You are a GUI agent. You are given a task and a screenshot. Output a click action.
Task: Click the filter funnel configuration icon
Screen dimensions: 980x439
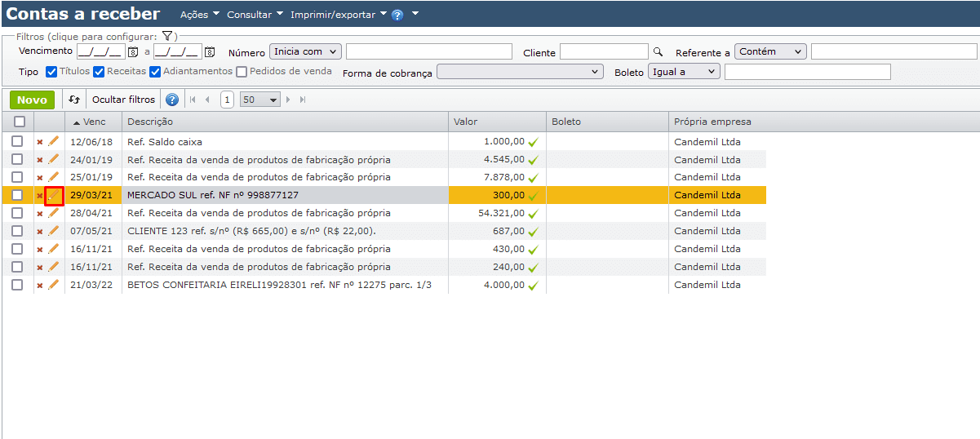click(166, 36)
